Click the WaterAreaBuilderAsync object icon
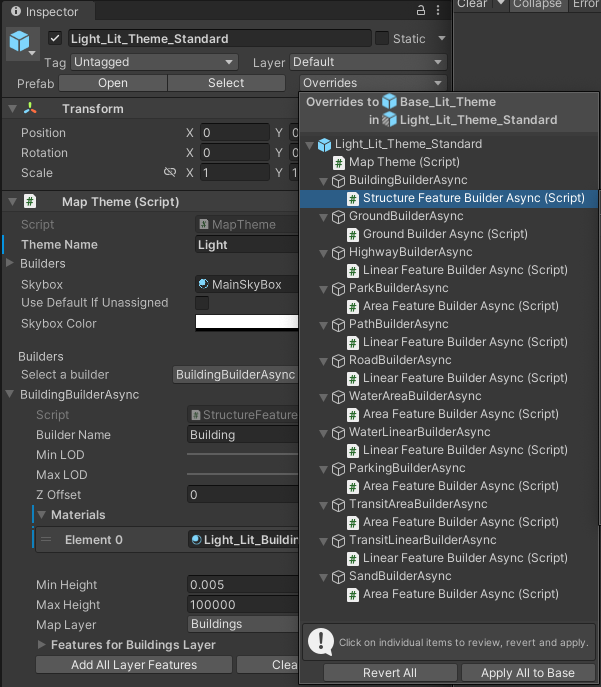The width and height of the screenshot is (601, 687). click(x=338, y=397)
